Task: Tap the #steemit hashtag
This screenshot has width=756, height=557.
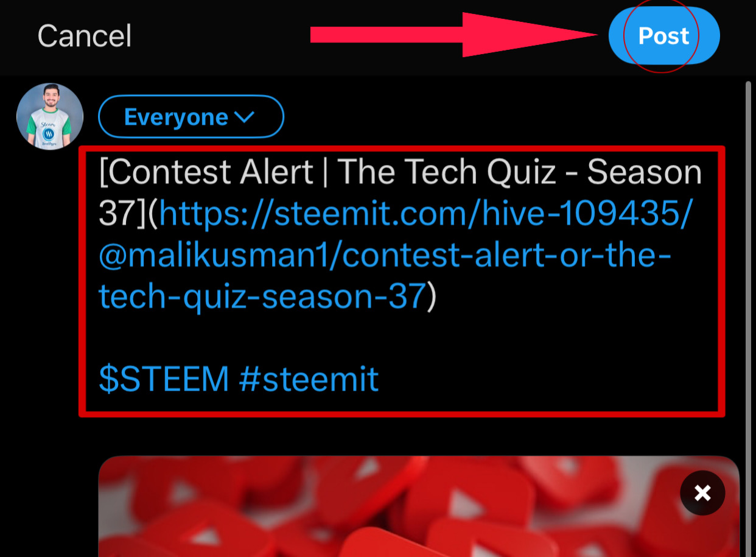Action: (x=309, y=379)
